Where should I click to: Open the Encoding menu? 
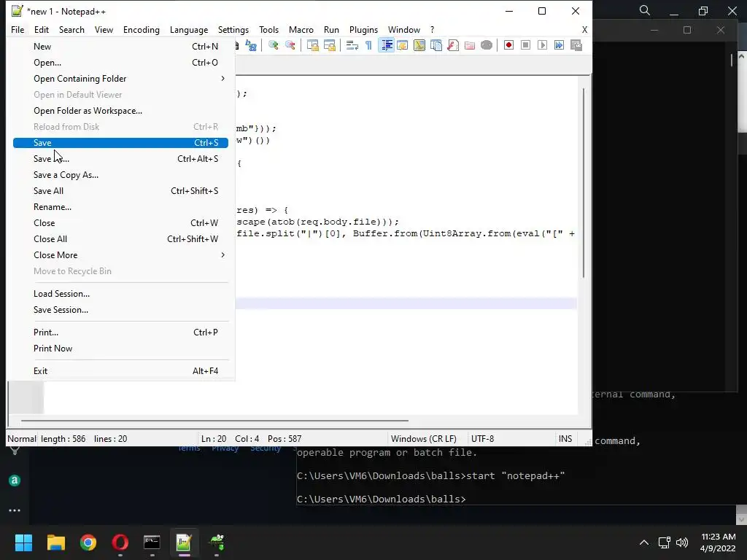coord(141,29)
